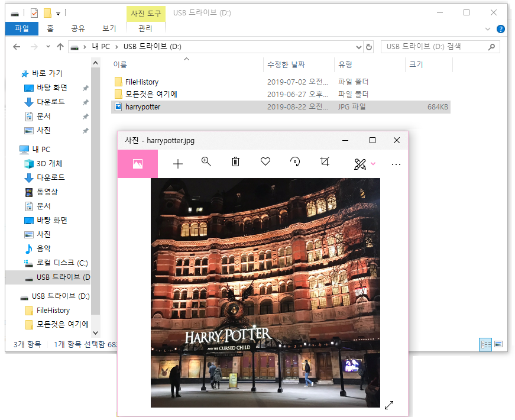Sort by 수정한 날짜 column header

(x=286, y=64)
